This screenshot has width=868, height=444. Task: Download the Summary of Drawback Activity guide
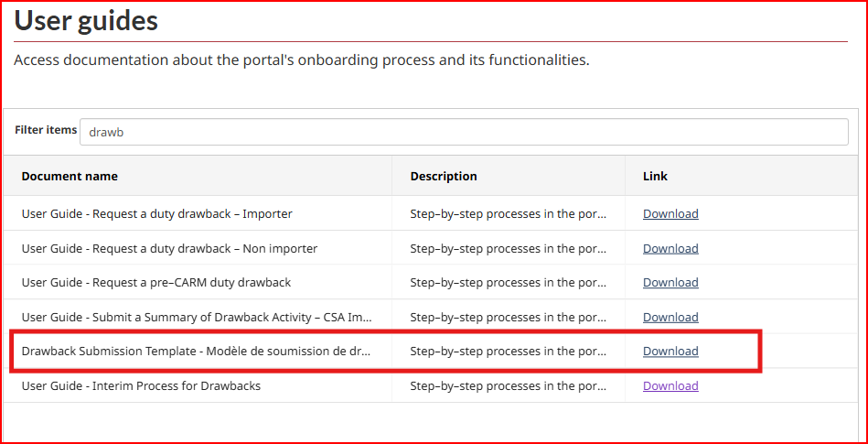pyautogui.click(x=670, y=317)
